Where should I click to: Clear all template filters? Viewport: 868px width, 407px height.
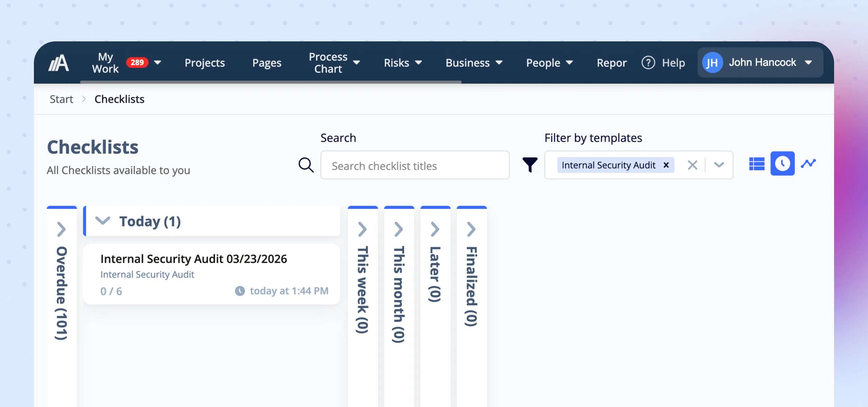[692, 165]
